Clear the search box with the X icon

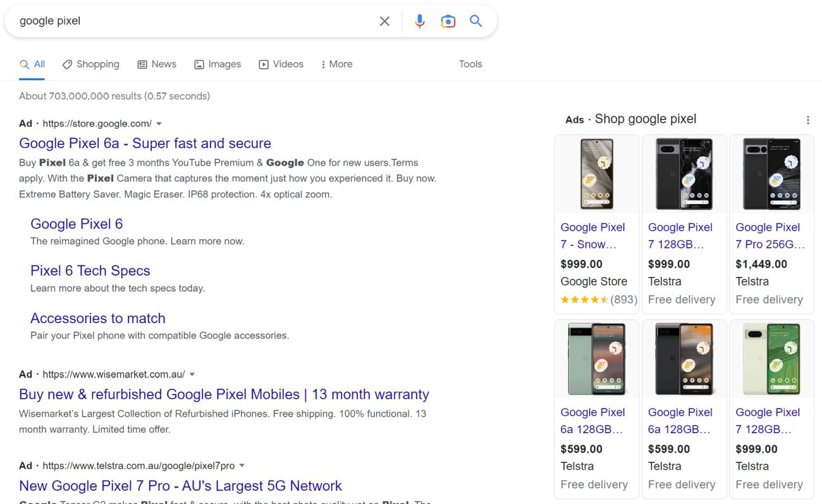tap(384, 21)
